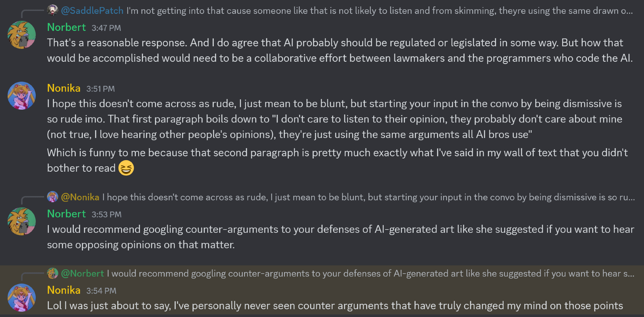
Task: Click small Nonika avatar in reply preview
Action: coord(52,197)
